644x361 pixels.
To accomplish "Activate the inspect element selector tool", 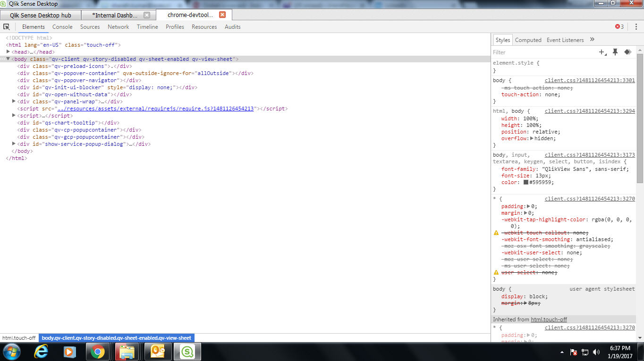I will (x=7, y=27).
